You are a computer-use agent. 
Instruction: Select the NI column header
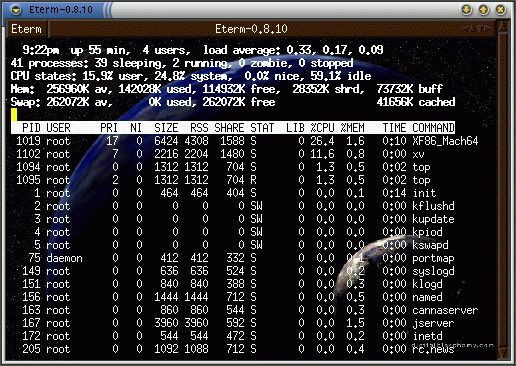pos(136,128)
